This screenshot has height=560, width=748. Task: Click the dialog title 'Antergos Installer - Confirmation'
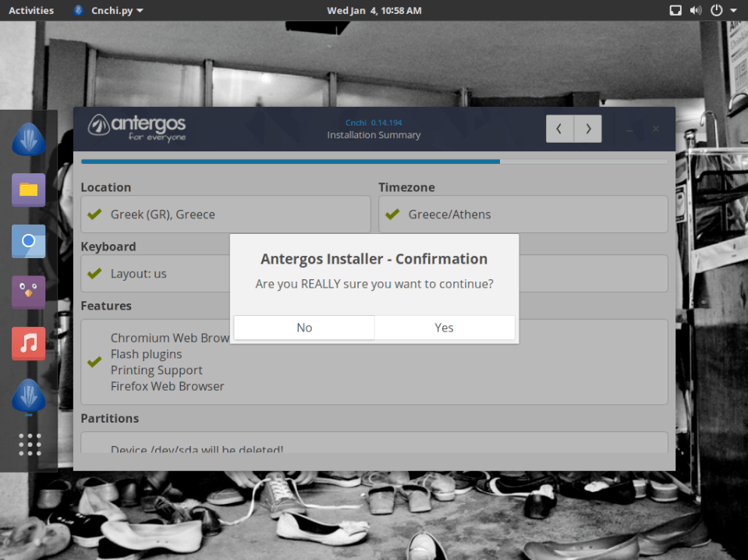tap(374, 259)
